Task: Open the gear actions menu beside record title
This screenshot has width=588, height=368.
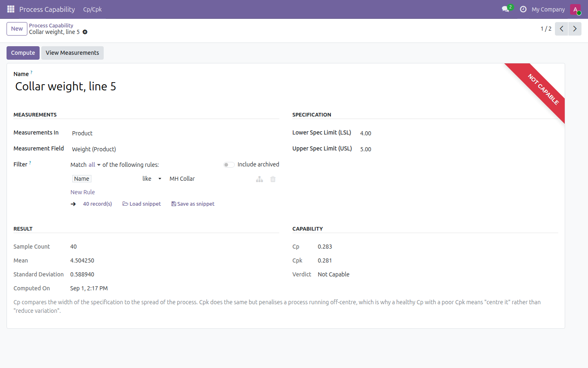Action: click(85, 32)
